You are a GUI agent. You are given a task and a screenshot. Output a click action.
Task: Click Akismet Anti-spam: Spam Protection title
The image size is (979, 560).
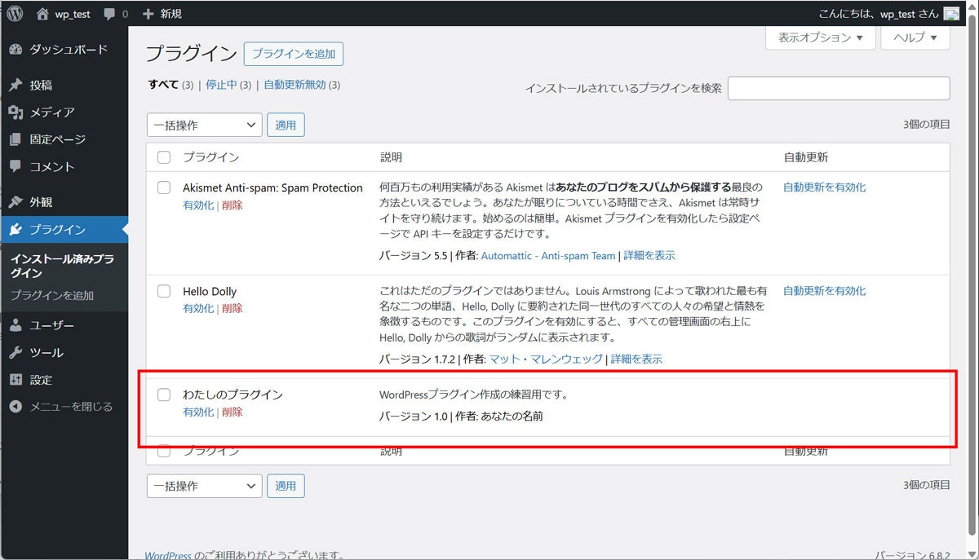(x=272, y=187)
